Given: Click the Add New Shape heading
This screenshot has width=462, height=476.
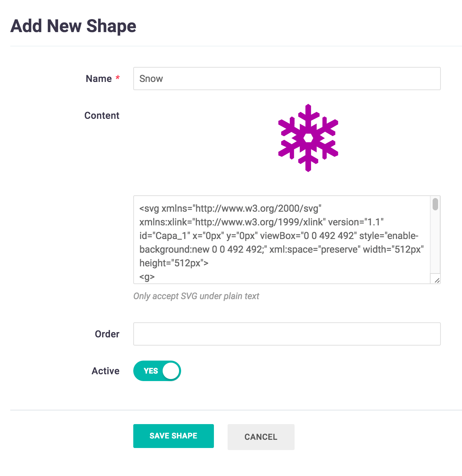Looking at the screenshot, I should coord(73,26).
